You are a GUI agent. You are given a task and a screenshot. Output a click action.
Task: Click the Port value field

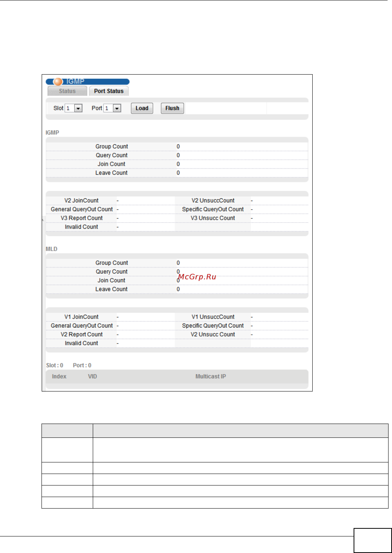pos(108,108)
